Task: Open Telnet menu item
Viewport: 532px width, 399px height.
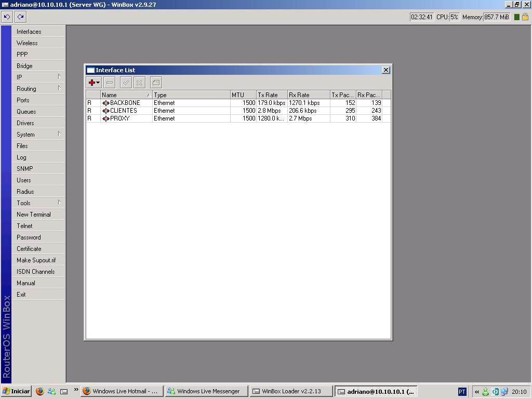Action: (x=38, y=226)
